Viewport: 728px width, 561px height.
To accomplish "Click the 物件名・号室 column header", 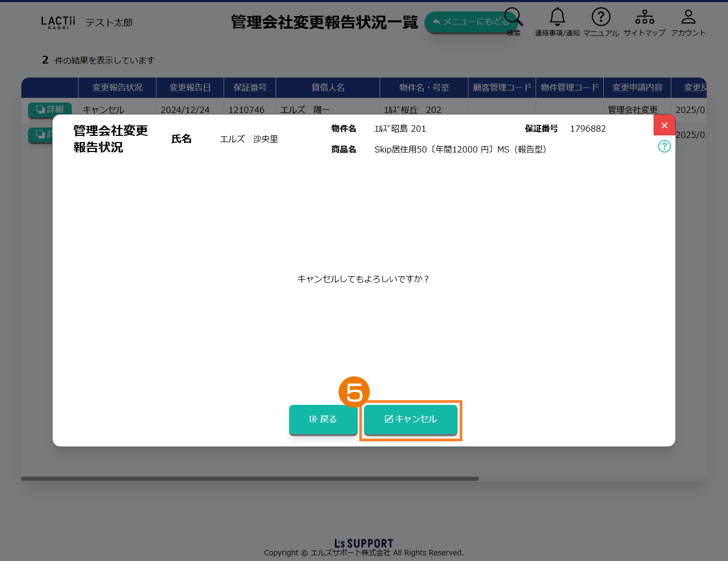I will [424, 87].
